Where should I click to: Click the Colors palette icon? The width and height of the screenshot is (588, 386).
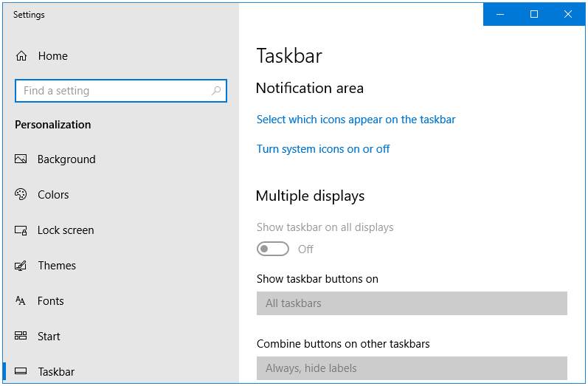[x=21, y=194]
